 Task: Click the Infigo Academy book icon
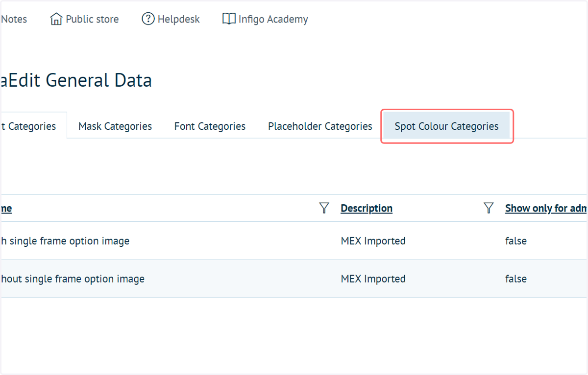coord(228,19)
